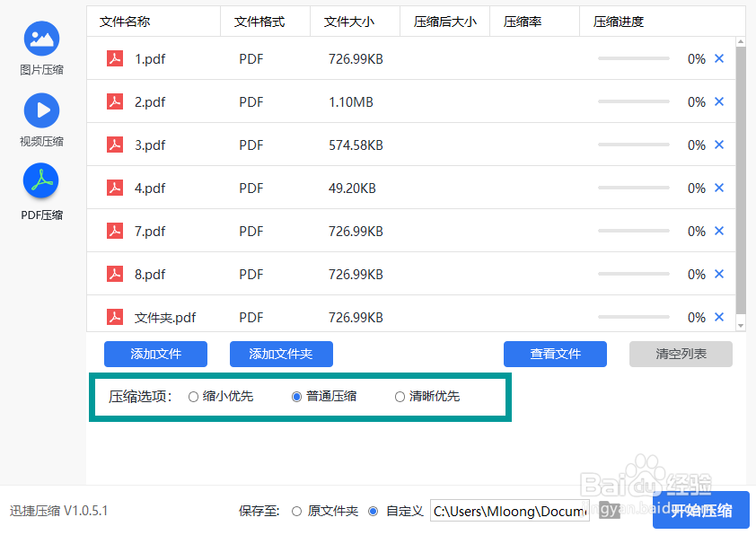
Task: Remove 2.pdf using its X icon
Action: (x=718, y=101)
